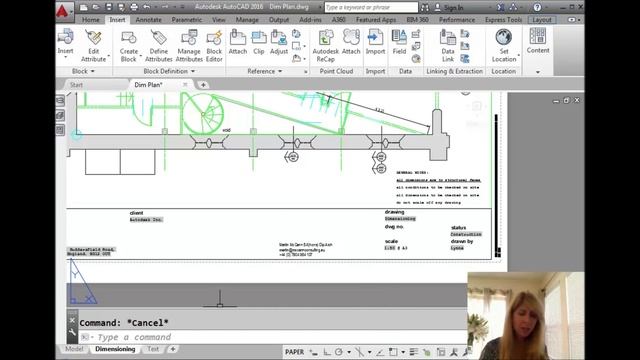The height and width of the screenshot is (360, 640).
Task: Expand the Content panel arrow
Action: (538, 72)
